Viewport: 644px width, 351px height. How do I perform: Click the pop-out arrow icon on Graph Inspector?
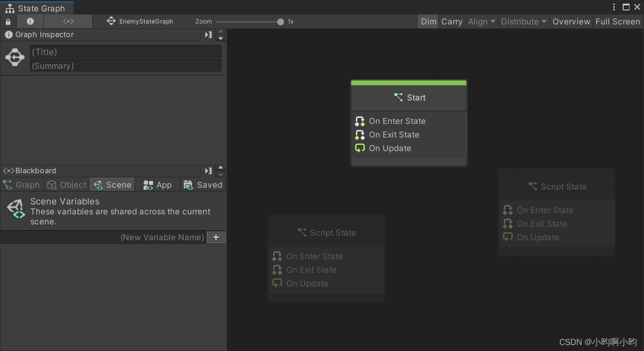pyautogui.click(x=208, y=35)
